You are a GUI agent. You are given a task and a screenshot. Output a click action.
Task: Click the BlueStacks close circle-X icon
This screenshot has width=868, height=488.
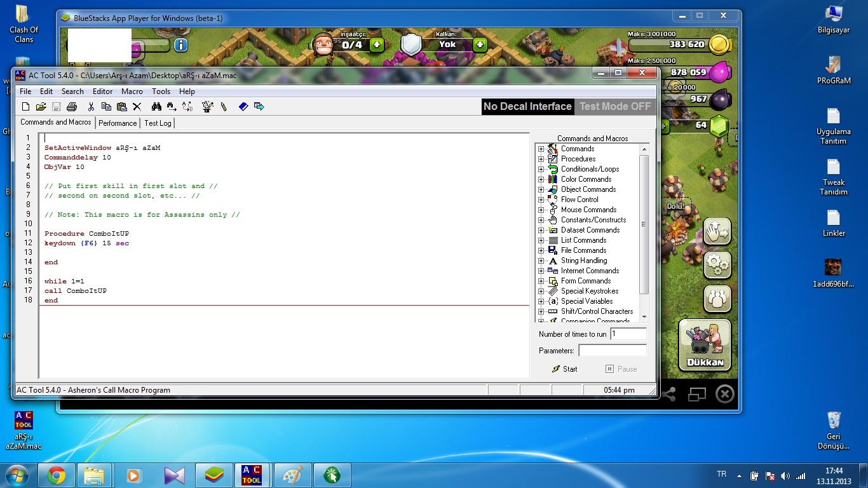(x=725, y=395)
